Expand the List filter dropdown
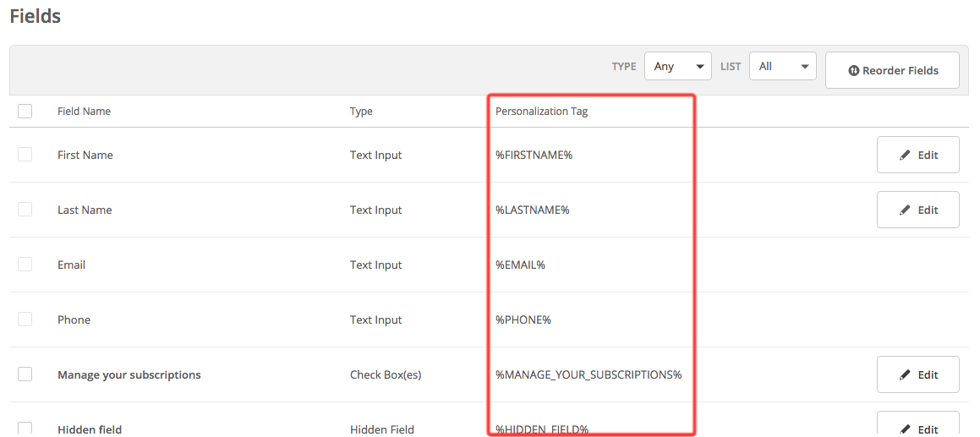This screenshot has height=437, width=980. pyautogui.click(x=782, y=67)
